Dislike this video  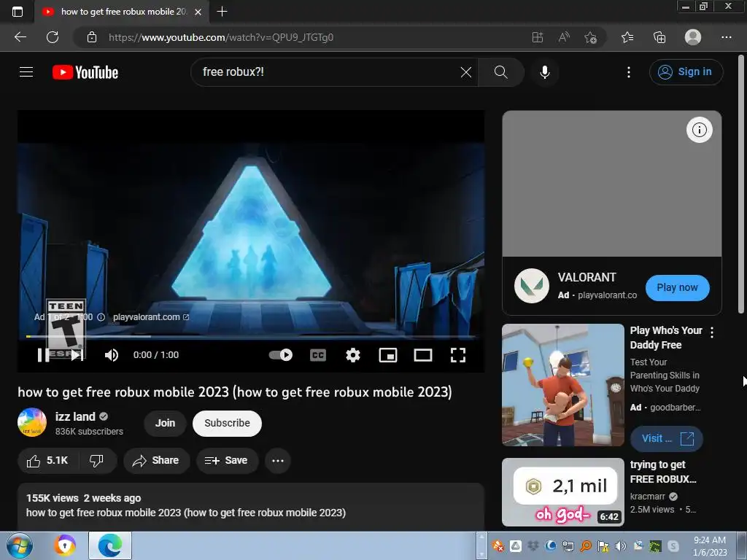click(97, 461)
